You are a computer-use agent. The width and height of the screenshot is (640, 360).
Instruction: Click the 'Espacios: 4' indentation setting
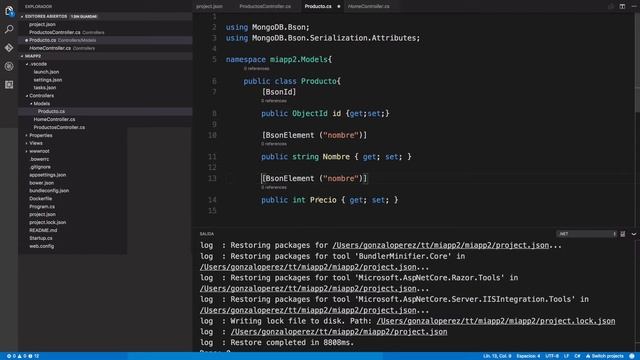tap(528, 356)
